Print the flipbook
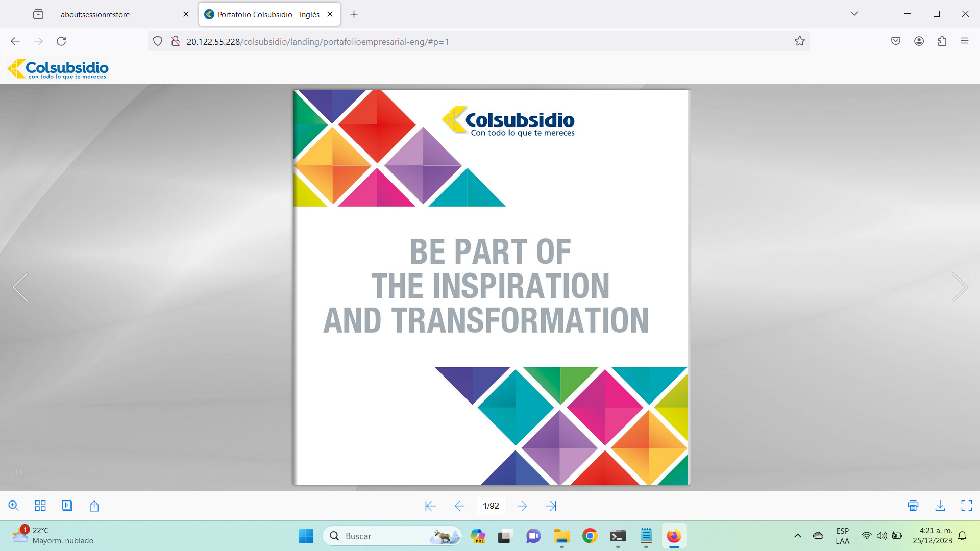This screenshot has height=551, width=980. tap(913, 506)
